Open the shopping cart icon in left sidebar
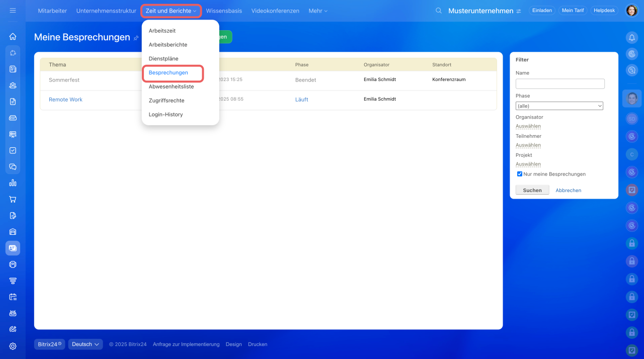This screenshot has width=644, height=359. 13,199
